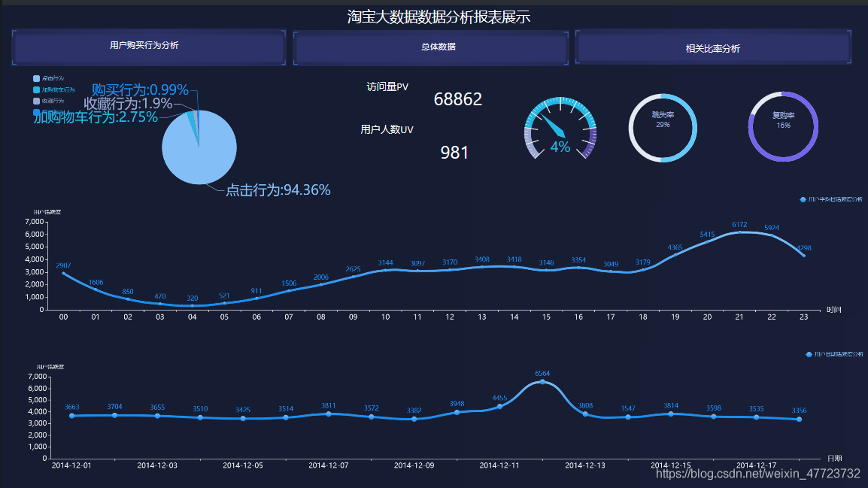Click the 4% speedometer gauge
Image resolution: width=868 pixels, height=488 pixels.
coord(560,129)
